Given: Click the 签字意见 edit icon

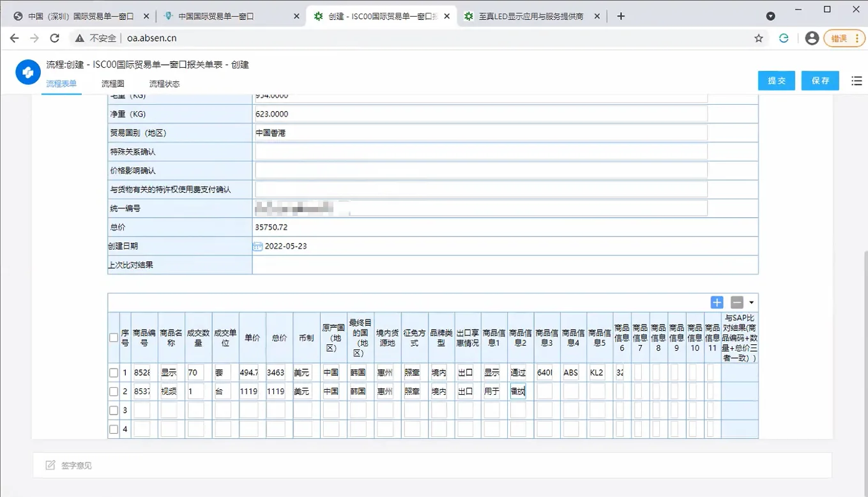Looking at the screenshot, I should [50, 465].
